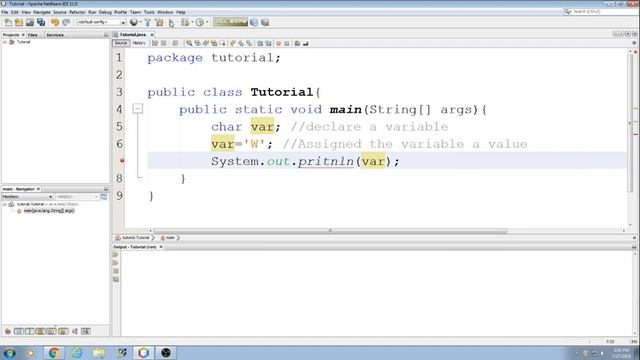
Task: Click the main method icon in the Navigator
Action: tap(19, 211)
